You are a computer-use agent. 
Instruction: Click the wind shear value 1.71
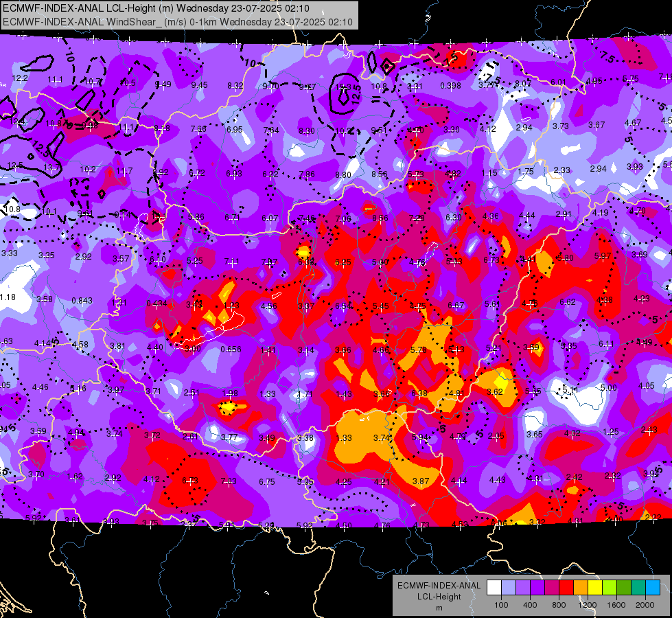(x=305, y=394)
